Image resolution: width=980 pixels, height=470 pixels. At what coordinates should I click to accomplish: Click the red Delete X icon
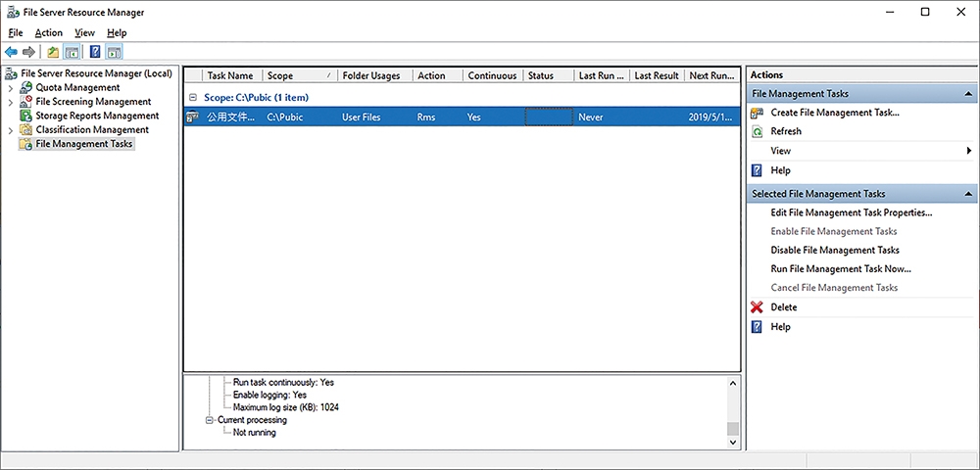pos(757,307)
